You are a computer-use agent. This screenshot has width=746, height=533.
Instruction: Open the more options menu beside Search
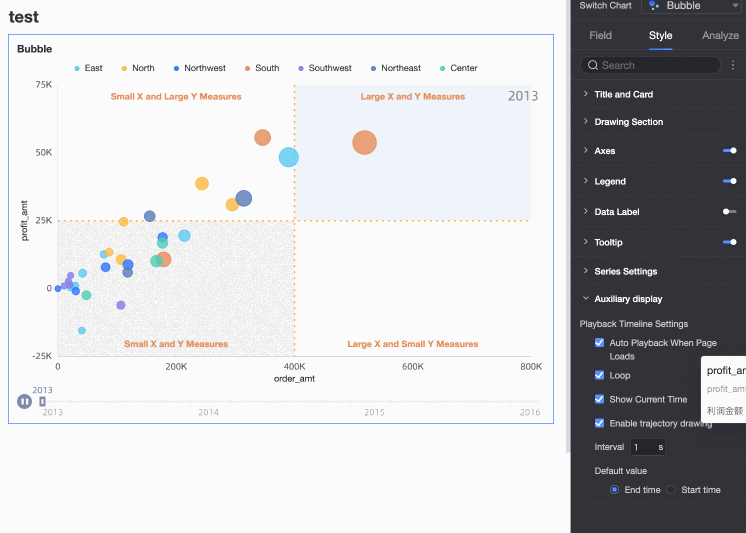click(x=733, y=65)
